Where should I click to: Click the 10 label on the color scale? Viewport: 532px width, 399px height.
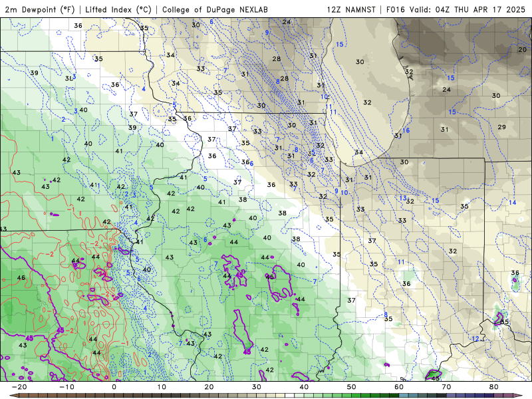[x=162, y=387]
